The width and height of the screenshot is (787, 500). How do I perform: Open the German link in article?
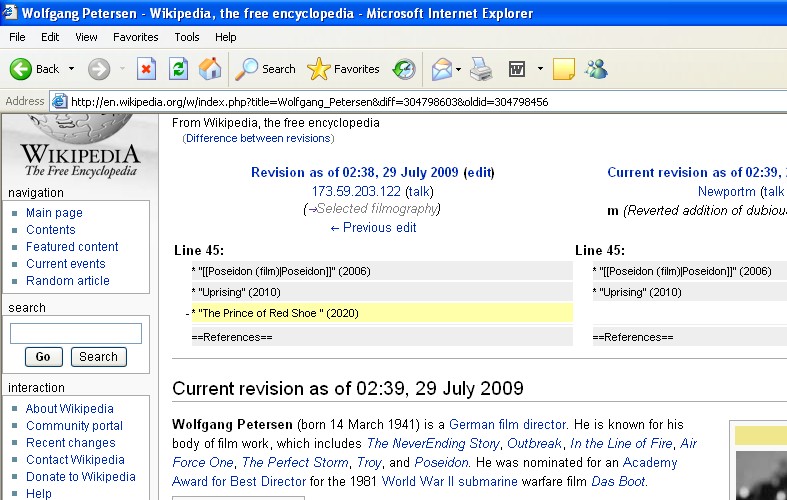point(472,425)
